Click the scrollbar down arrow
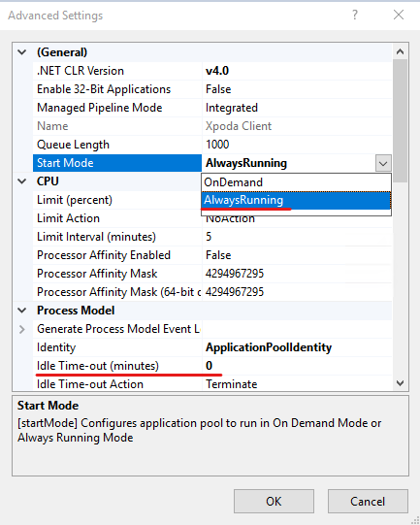This screenshot has width=420, height=525. [x=400, y=382]
